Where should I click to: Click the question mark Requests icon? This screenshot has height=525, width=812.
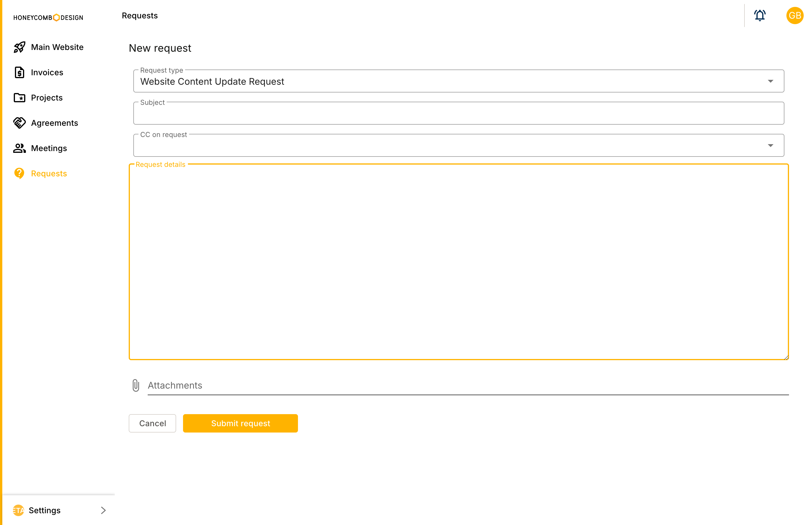click(20, 173)
